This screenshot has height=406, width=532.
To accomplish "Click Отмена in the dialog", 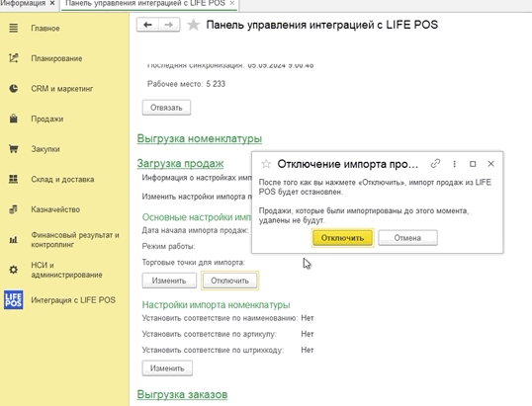I will (407, 238).
